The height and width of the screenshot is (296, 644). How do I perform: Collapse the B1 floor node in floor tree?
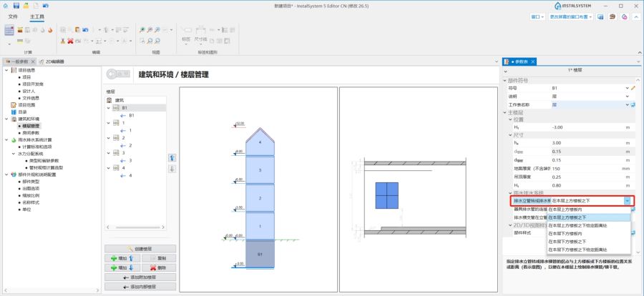tap(109, 108)
